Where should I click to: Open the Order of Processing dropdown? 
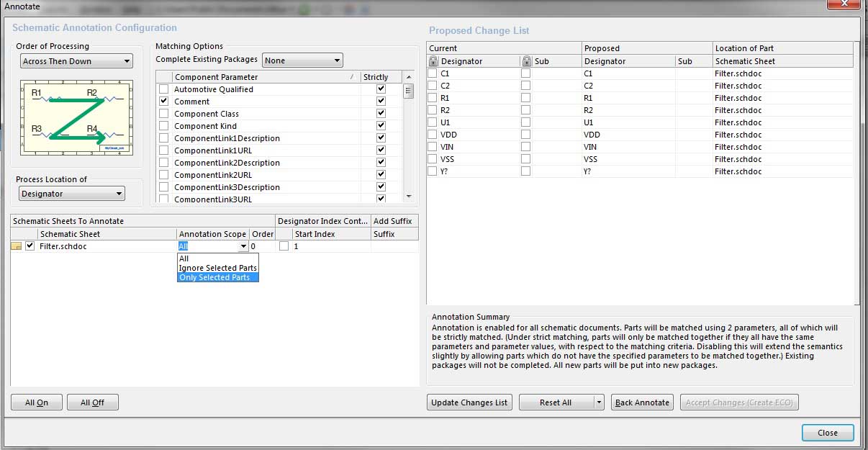76,61
